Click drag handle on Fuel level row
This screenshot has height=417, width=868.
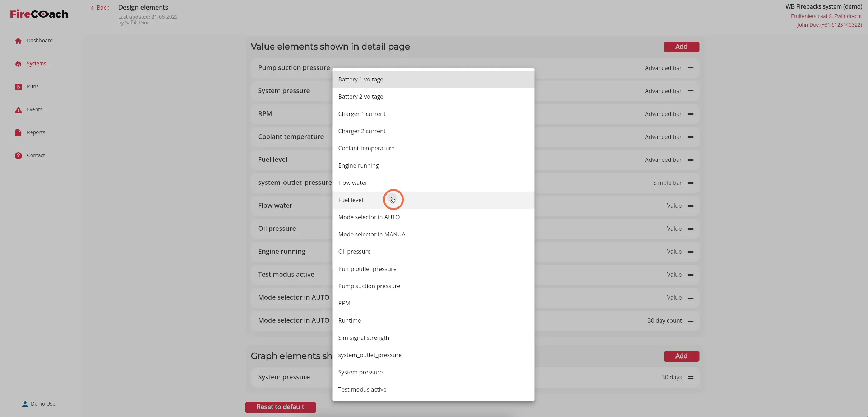[x=691, y=160]
